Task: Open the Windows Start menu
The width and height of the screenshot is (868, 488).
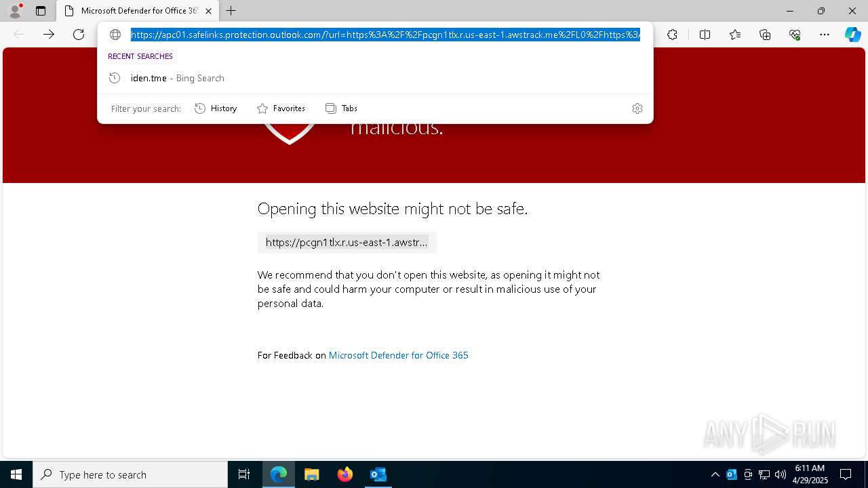Action: [16, 474]
